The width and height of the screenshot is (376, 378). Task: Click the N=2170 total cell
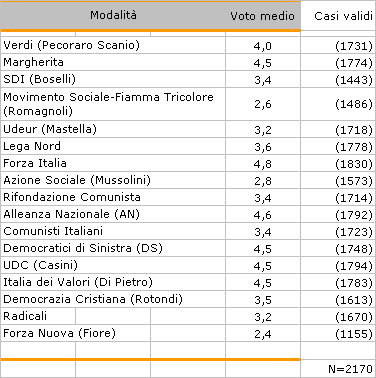pos(338,369)
